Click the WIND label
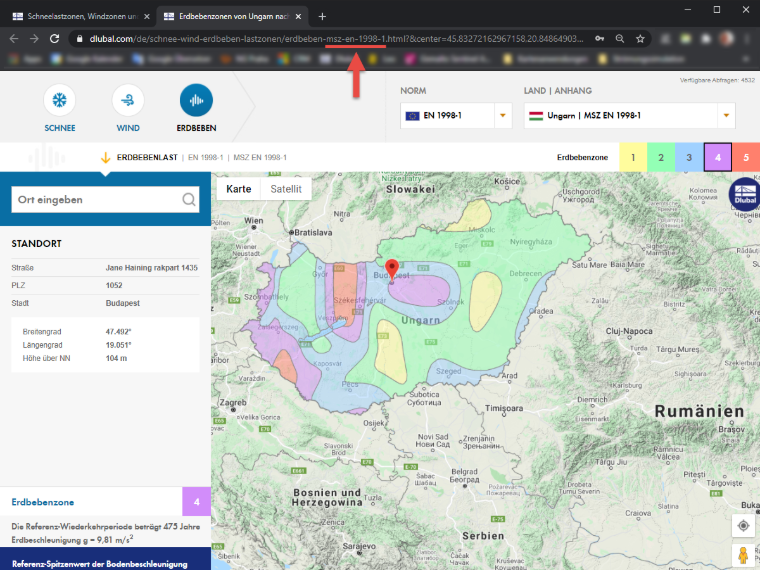 [x=128, y=128]
